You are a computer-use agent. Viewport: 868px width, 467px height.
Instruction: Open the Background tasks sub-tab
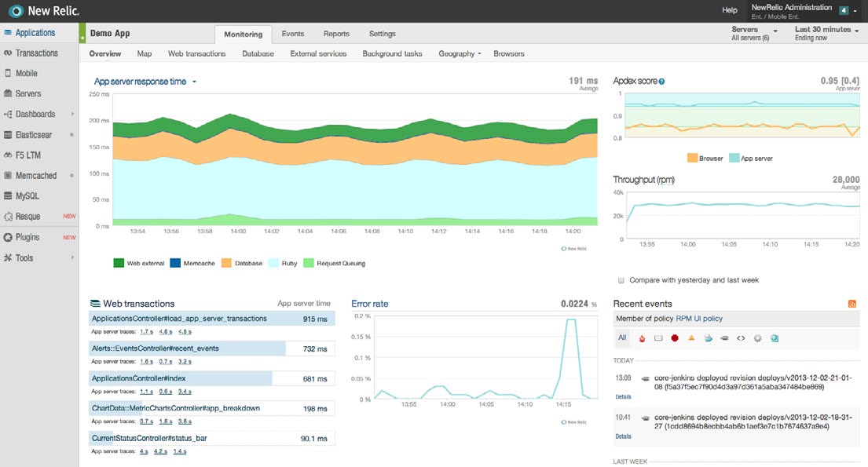click(393, 53)
